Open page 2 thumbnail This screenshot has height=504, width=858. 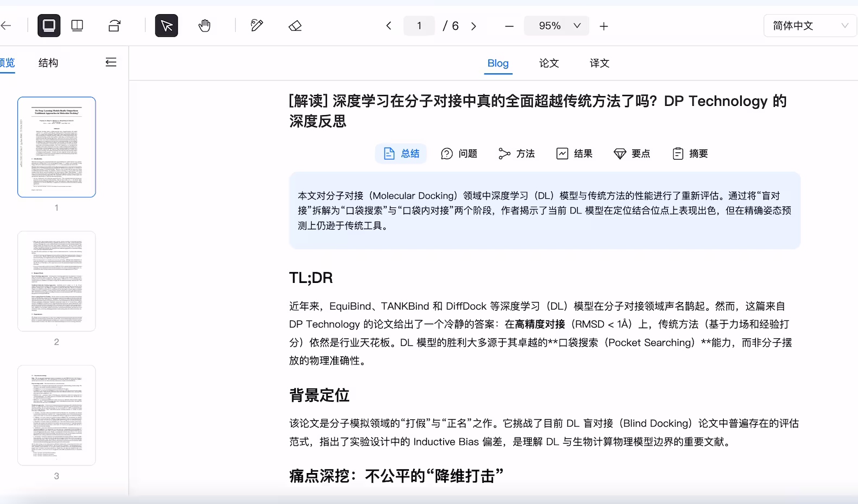pos(56,281)
